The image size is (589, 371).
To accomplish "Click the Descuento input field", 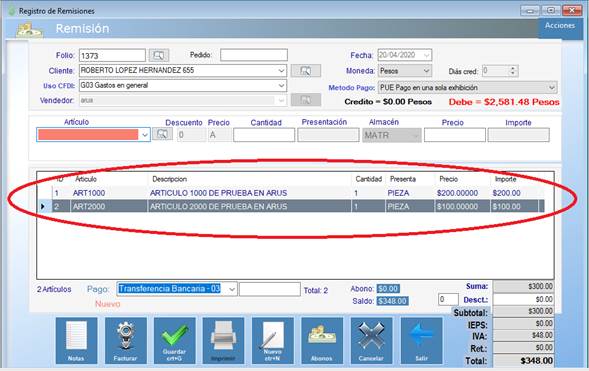I will tap(191, 135).
